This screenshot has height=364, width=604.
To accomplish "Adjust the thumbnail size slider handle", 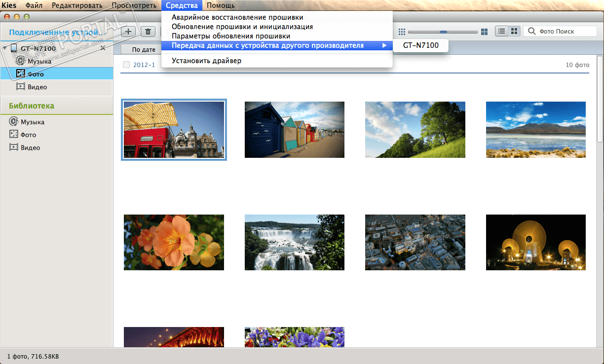I will [443, 32].
